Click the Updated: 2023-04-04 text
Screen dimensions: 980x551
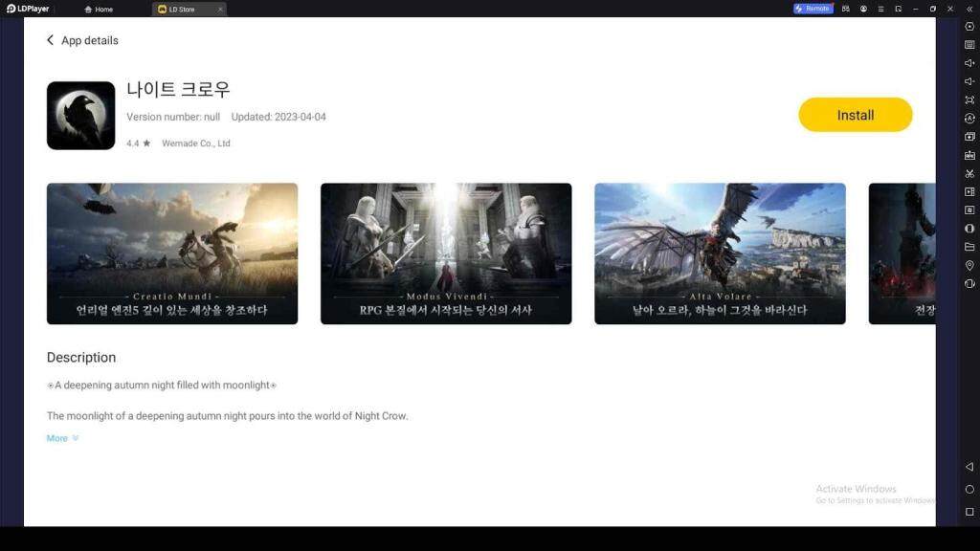click(278, 117)
